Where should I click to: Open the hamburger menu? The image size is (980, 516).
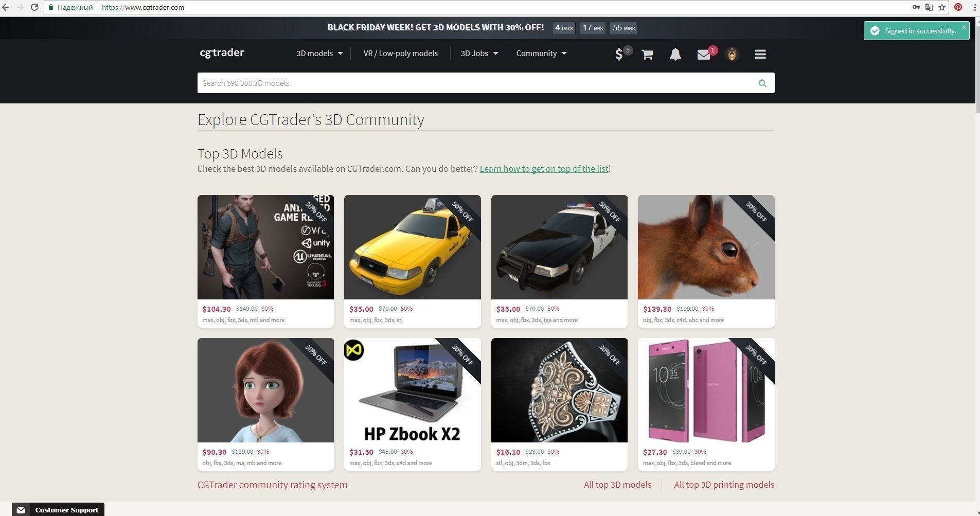[x=760, y=54]
